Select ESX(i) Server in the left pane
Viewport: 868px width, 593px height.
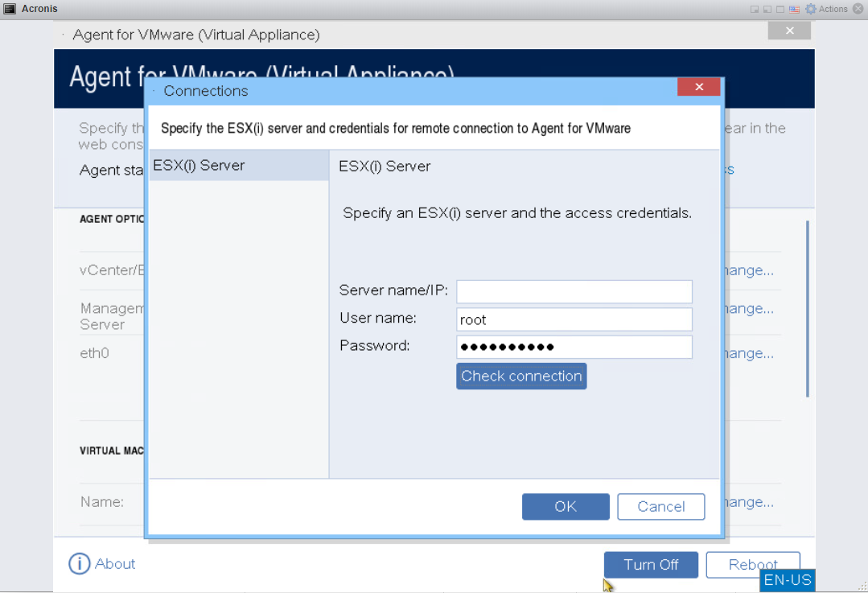click(239, 166)
